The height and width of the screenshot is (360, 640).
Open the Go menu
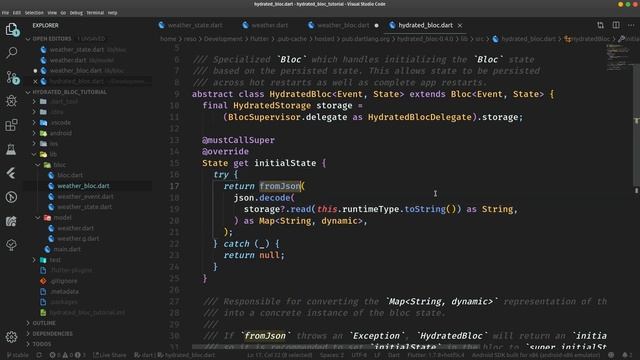(63, 13)
